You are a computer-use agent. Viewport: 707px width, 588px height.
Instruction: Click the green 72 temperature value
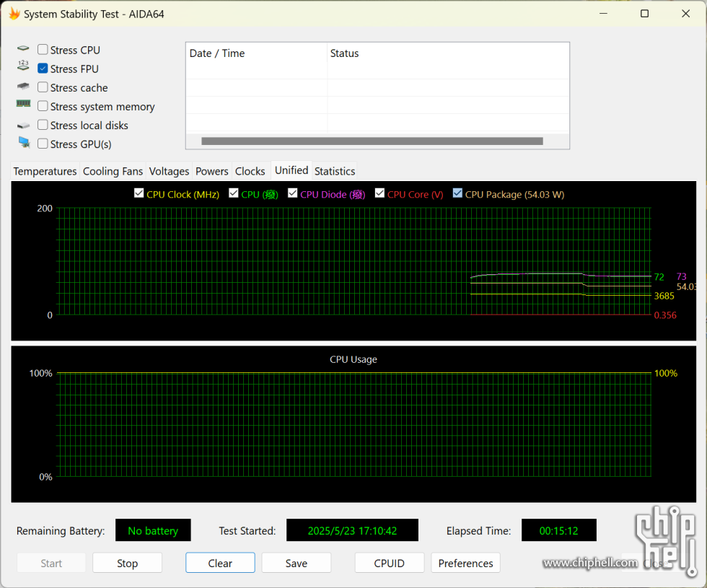tap(659, 277)
